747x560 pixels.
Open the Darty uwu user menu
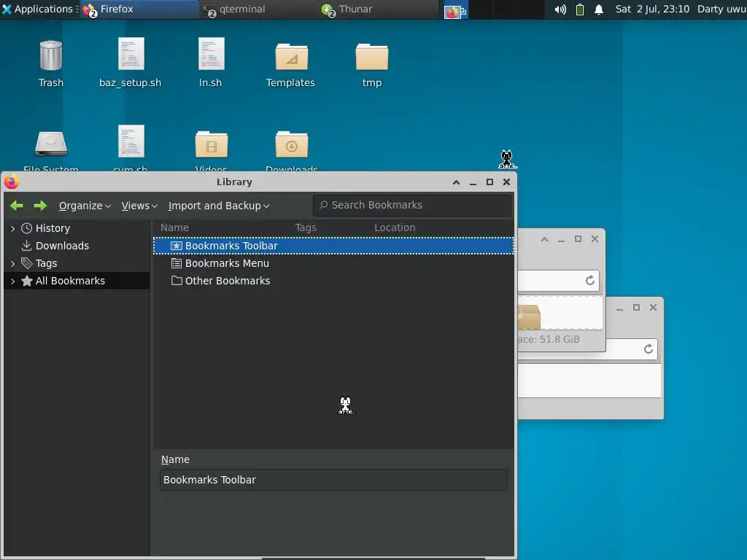(x=721, y=9)
